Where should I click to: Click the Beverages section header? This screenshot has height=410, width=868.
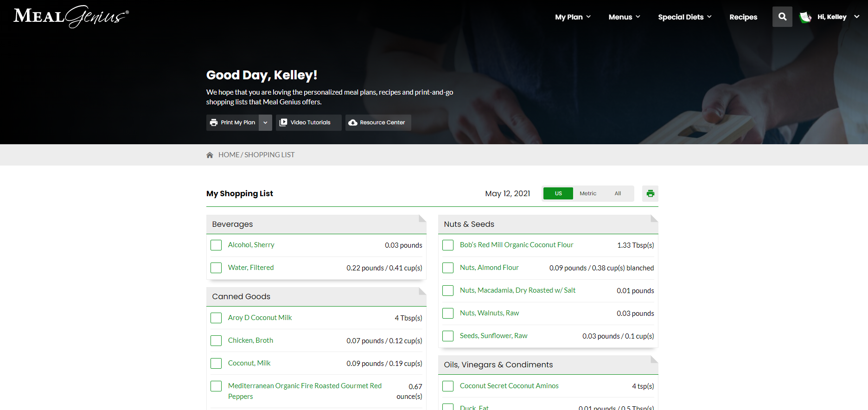coord(316,224)
